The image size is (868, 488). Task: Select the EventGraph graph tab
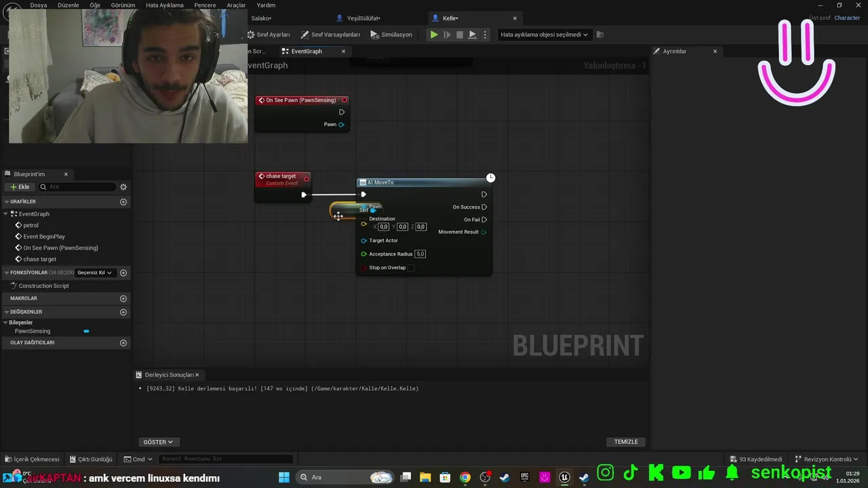point(307,52)
